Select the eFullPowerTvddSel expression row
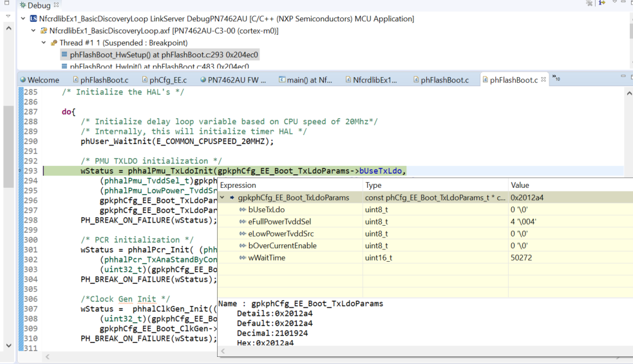This screenshot has height=364, width=633. pyautogui.click(x=426, y=222)
